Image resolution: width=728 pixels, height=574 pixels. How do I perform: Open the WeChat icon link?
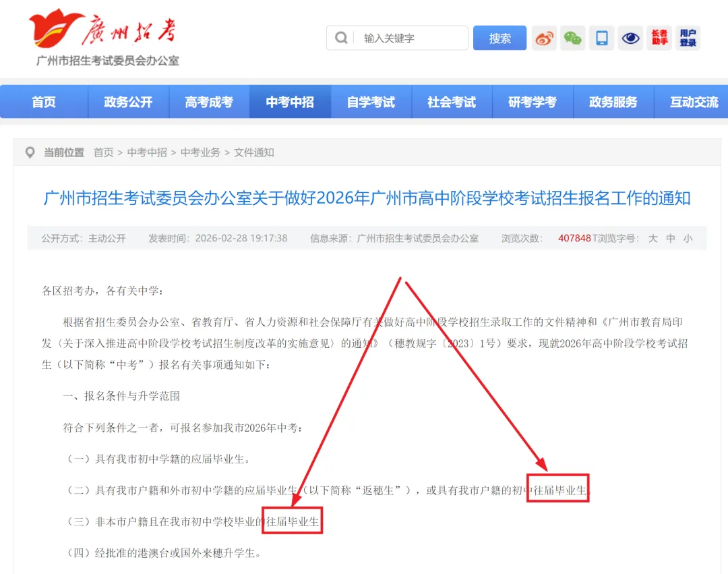[572, 38]
